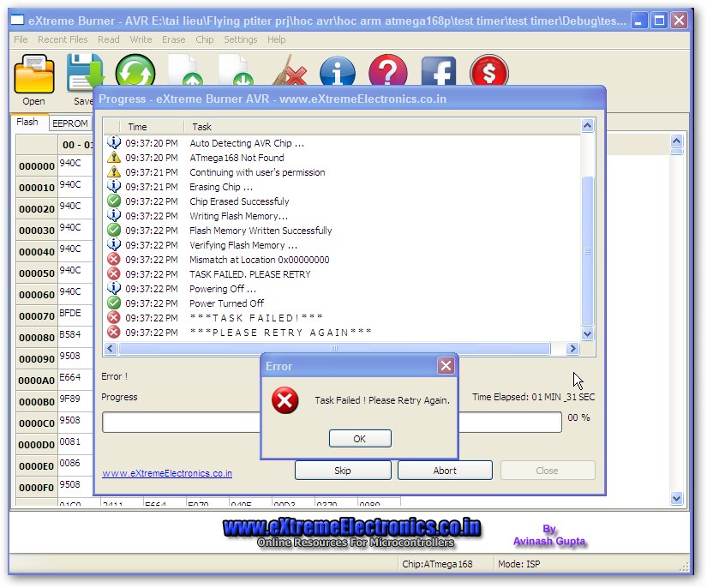Open www.eXtremeElectronics.co.in link in Progress window
The image size is (707, 588).
coord(167,473)
